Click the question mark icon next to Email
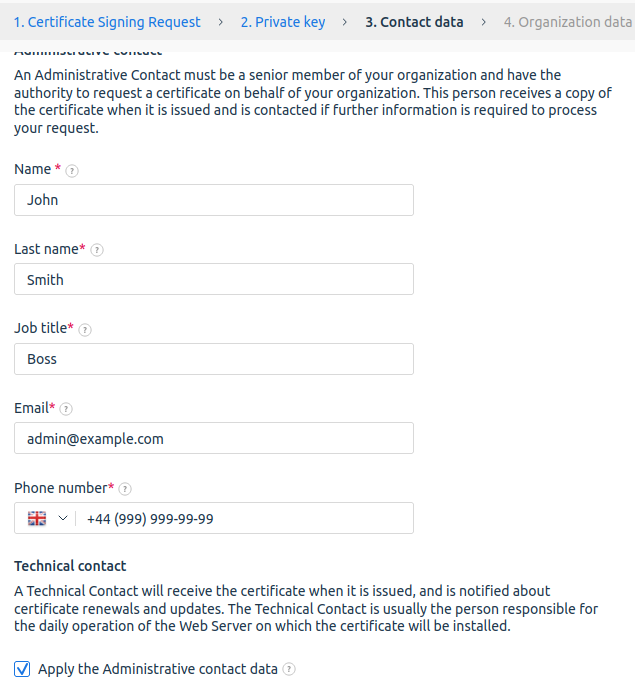 click(66, 409)
